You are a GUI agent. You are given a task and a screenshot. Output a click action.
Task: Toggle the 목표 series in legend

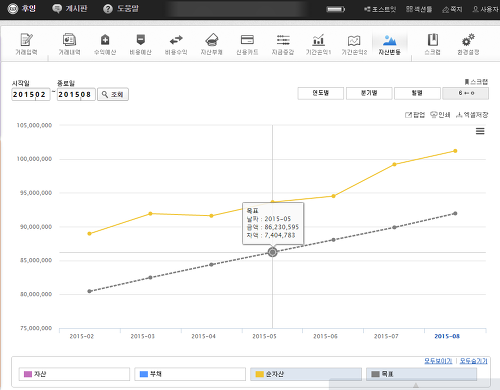pyautogui.click(x=421, y=374)
